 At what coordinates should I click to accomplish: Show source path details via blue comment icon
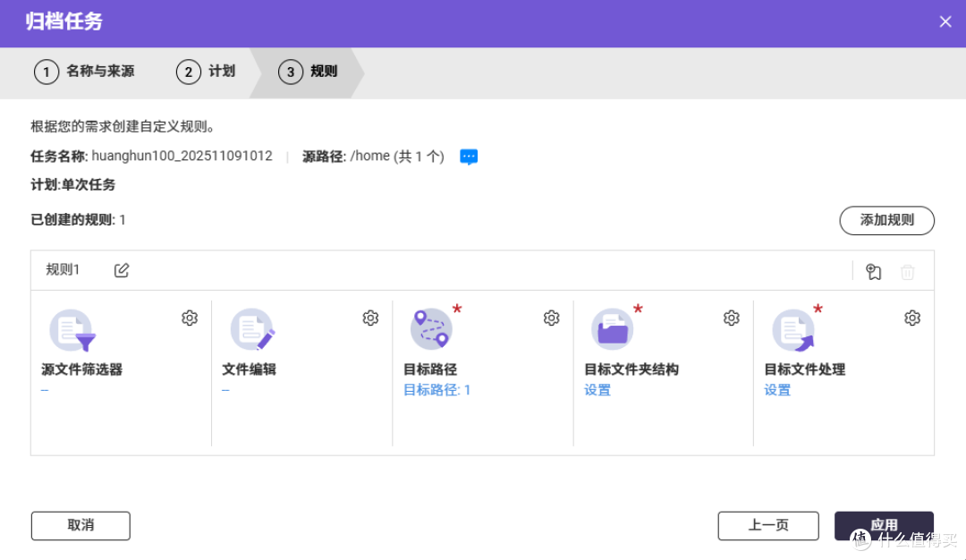(469, 157)
